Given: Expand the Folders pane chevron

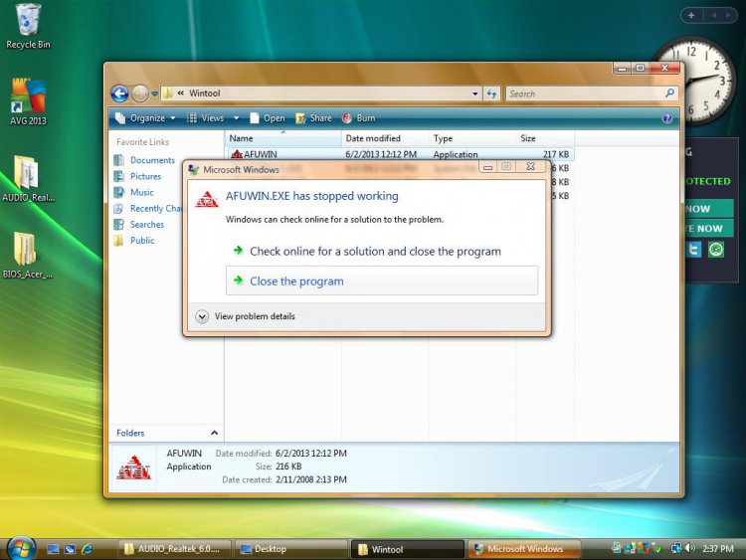Looking at the screenshot, I should (x=214, y=433).
